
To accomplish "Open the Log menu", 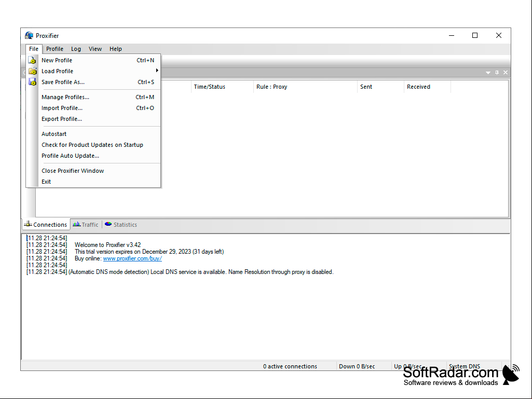I will coord(76,49).
